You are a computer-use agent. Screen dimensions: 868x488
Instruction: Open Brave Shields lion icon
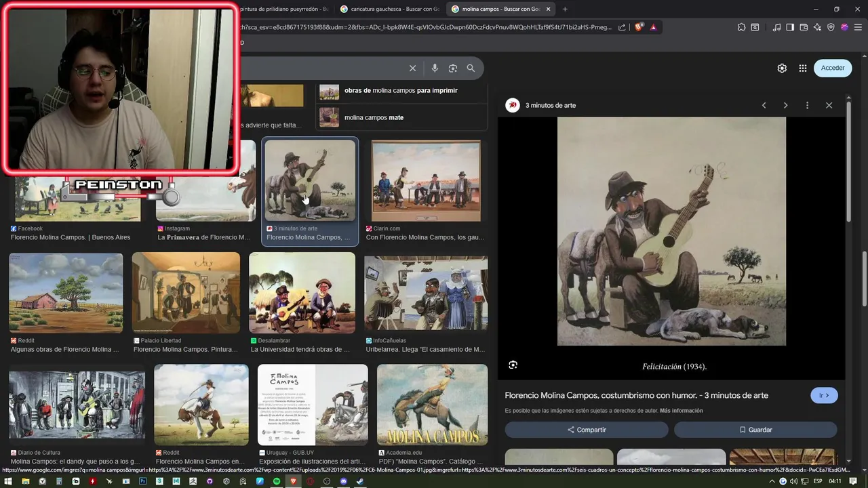tap(639, 27)
